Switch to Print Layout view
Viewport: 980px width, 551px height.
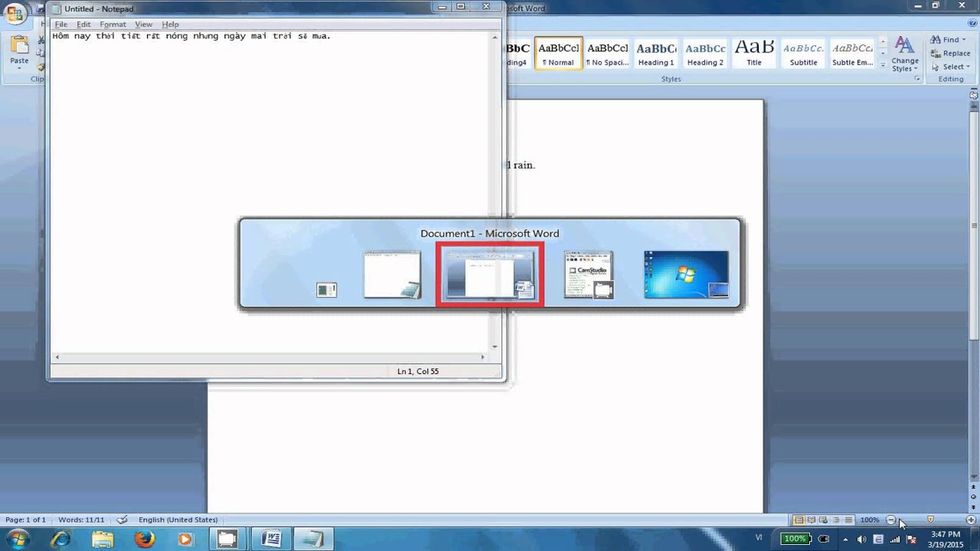(799, 520)
